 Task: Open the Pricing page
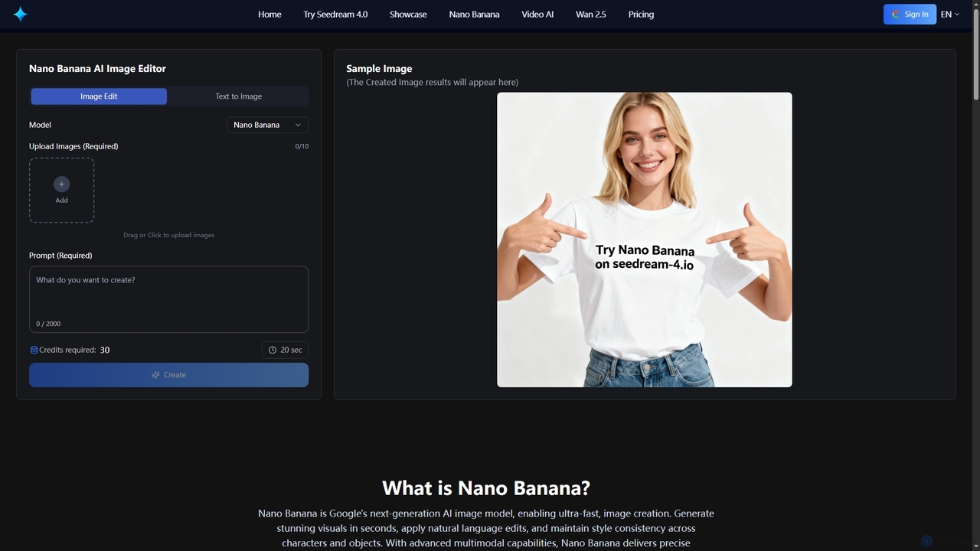click(641, 14)
